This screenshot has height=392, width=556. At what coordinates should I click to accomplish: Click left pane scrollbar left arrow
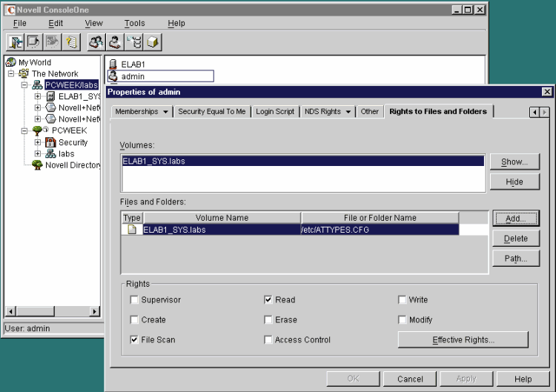(x=10, y=311)
